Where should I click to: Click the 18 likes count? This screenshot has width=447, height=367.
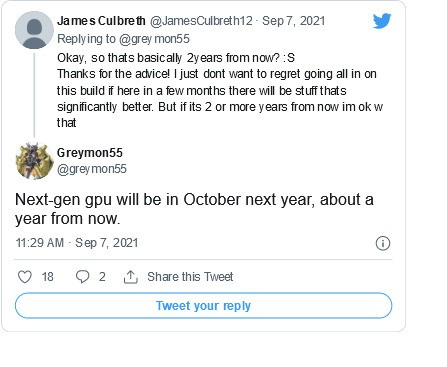(x=47, y=277)
